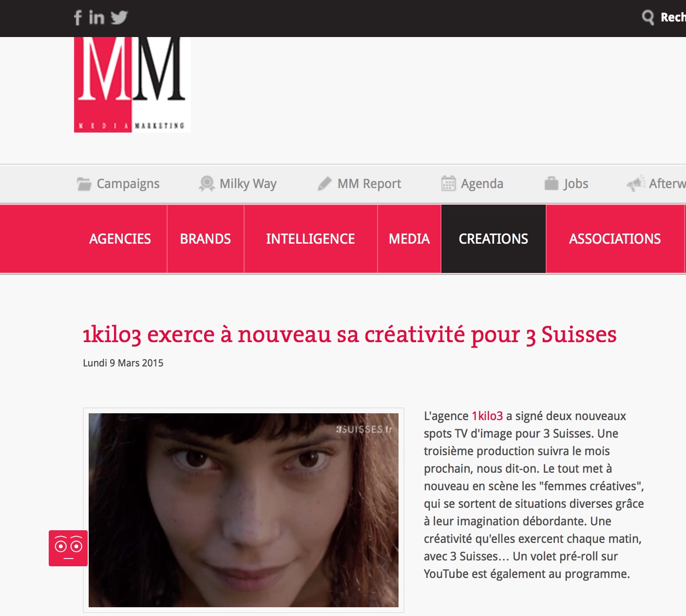Click the Milky Way award icon

(207, 184)
